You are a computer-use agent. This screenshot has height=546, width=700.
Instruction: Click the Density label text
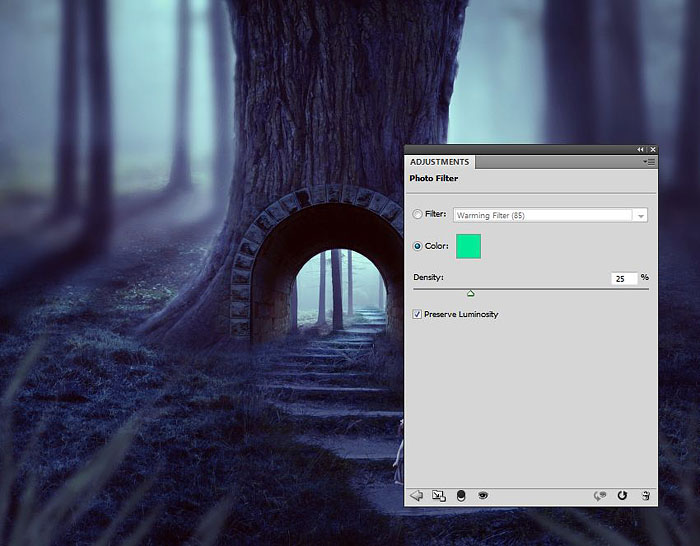coord(428,277)
